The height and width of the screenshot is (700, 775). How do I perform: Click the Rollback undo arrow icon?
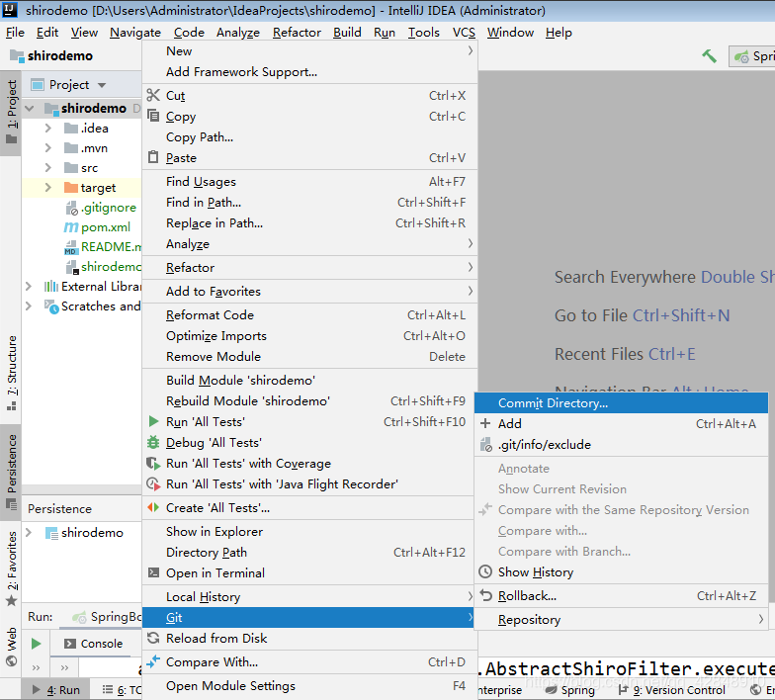(486, 595)
